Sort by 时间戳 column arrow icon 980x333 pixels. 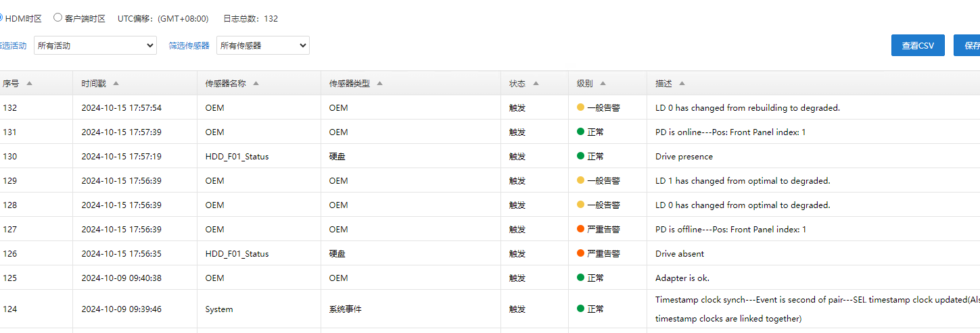pos(116,84)
